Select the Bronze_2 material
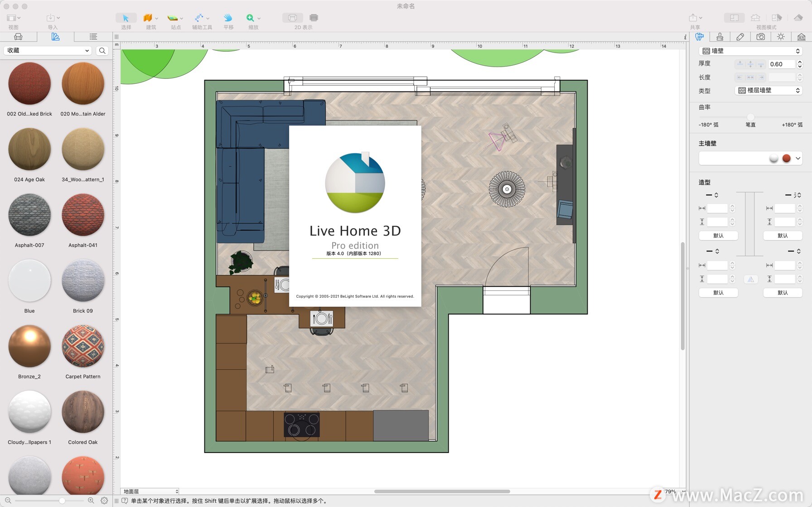The height and width of the screenshot is (507, 812). tap(29, 347)
